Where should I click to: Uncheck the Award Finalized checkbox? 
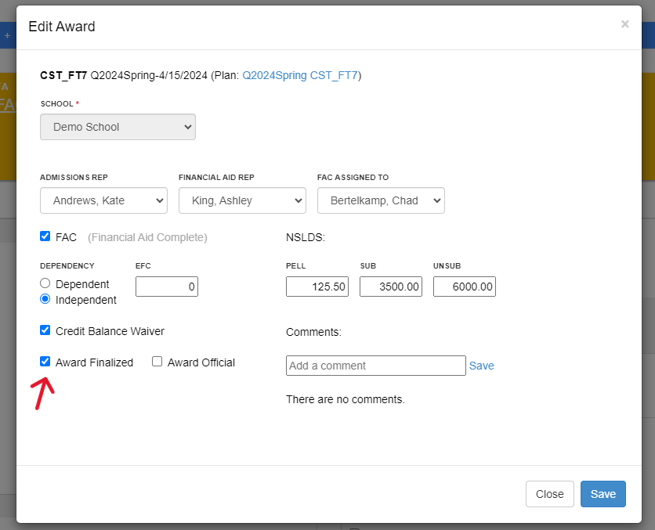(45, 362)
